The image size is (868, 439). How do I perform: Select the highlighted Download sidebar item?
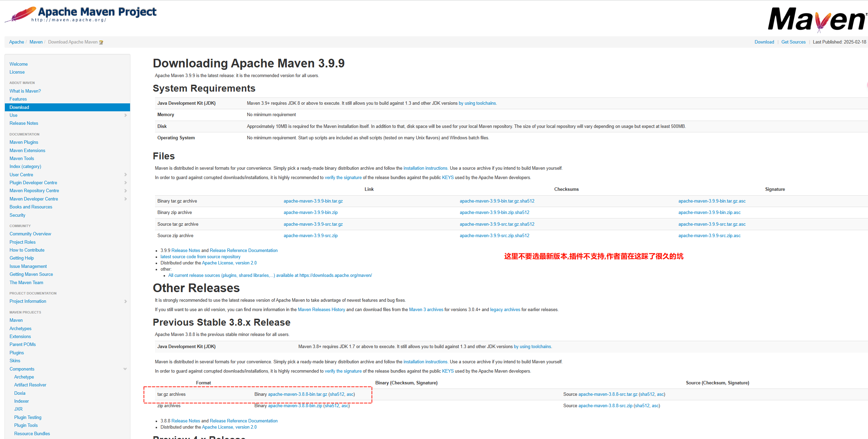click(67, 108)
